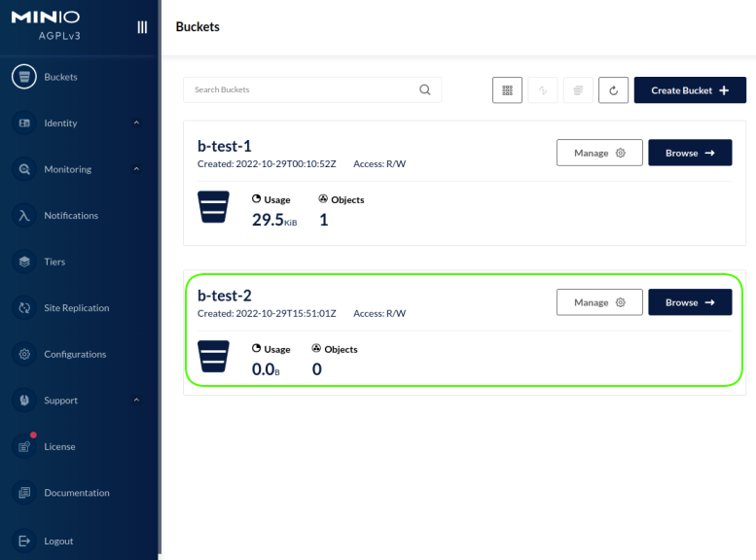Open Manage for bucket b-test-2
Screen dimensions: 756x560
(598, 302)
